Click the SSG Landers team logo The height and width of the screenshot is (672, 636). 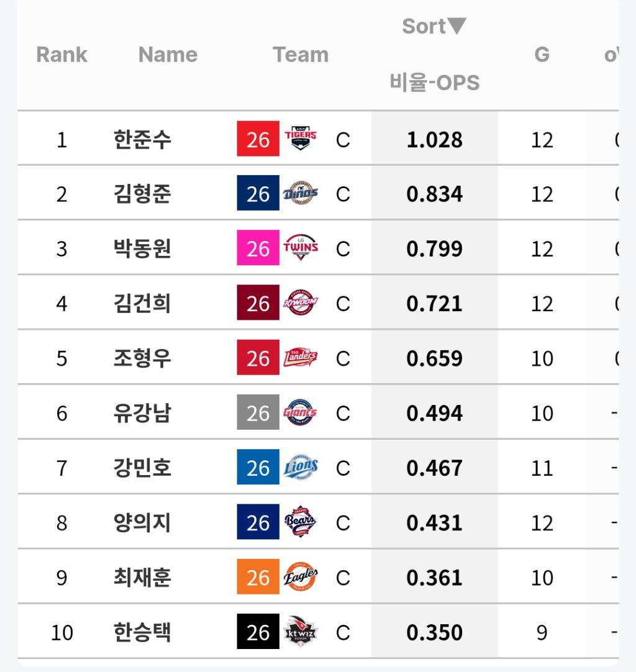(x=301, y=357)
